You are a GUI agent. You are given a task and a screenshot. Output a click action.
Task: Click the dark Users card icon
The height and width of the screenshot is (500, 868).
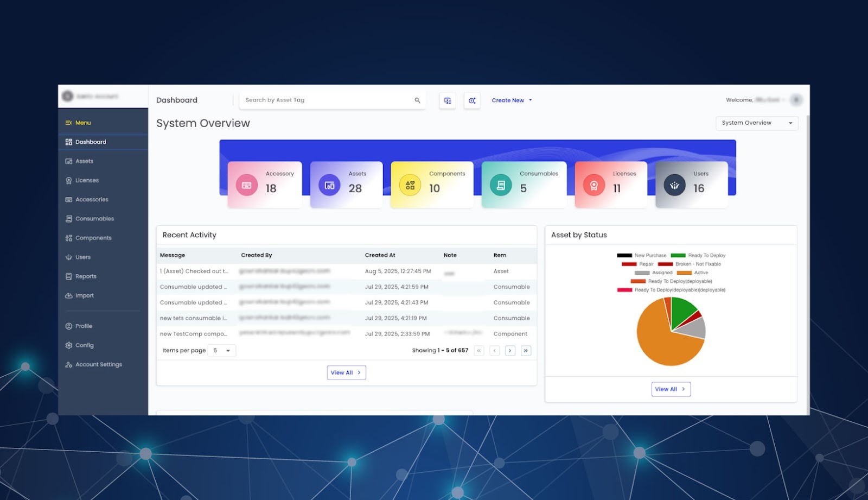tap(674, 185)
